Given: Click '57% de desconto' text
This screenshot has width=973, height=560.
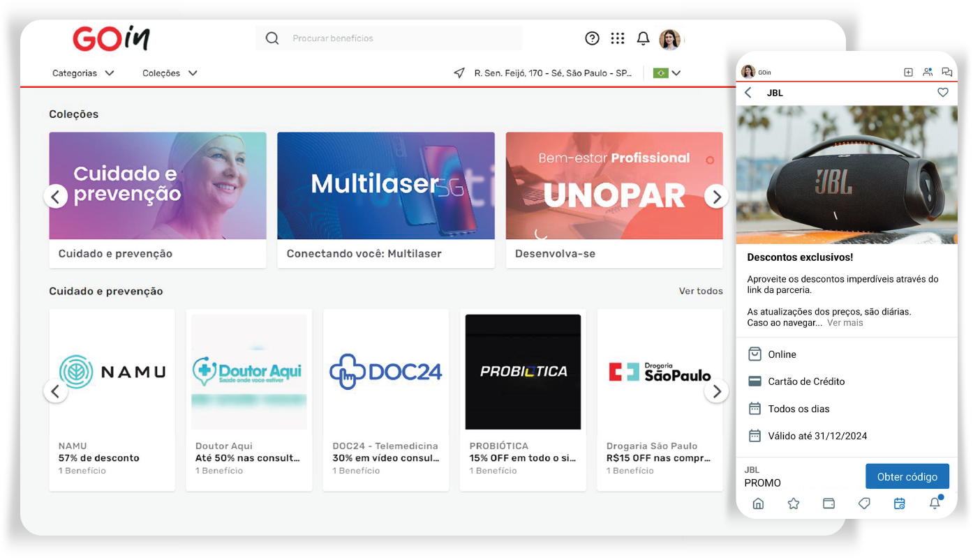Looking at the screenshot, I should tap(99, 458).
